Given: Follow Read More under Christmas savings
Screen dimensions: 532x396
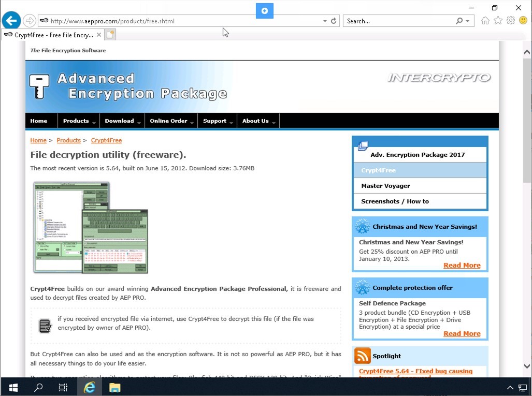Looking at the screenshot, I should [462, 266].
